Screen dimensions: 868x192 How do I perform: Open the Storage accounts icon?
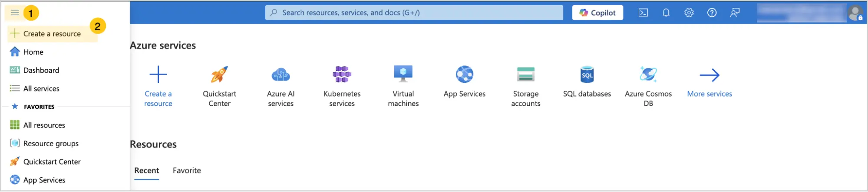point(526,74)
